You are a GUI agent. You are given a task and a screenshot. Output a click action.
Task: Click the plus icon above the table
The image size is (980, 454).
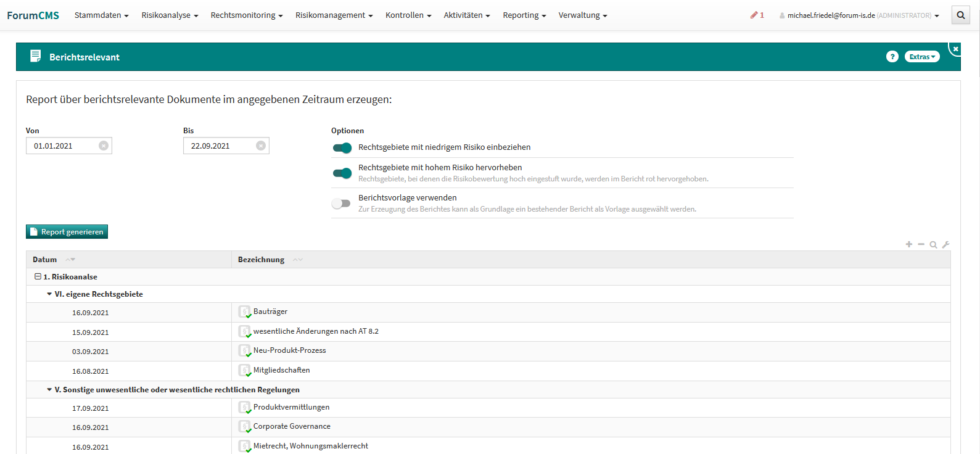coord(908,245)
